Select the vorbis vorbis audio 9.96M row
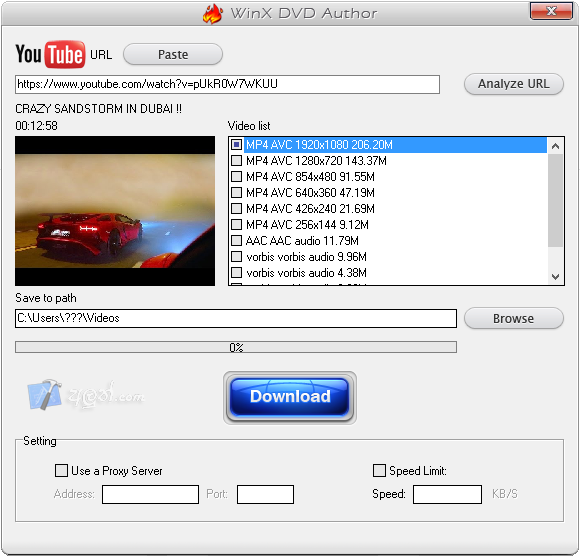This screenshot has width=580, height=557. 388,257
